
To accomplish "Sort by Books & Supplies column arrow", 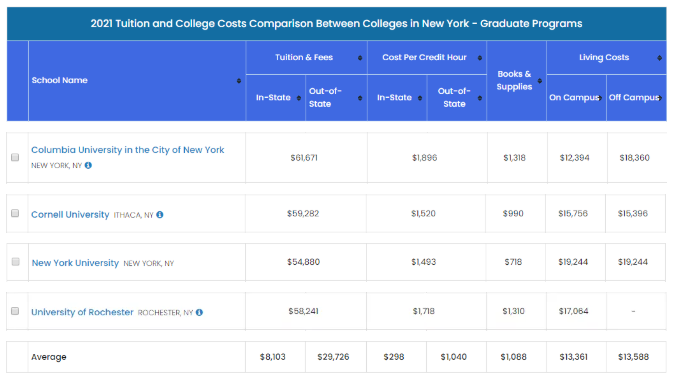I will [x=540, y=81].
